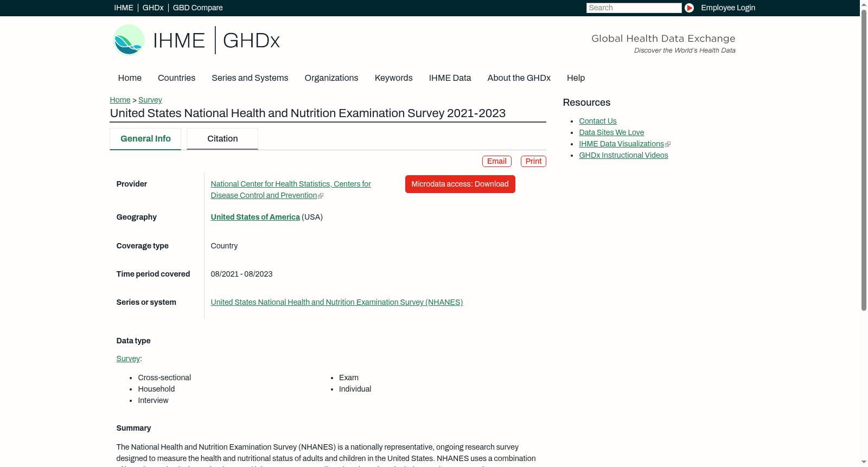Open Data Sites We Love link

pyautogui.click(x=611, y=132)
